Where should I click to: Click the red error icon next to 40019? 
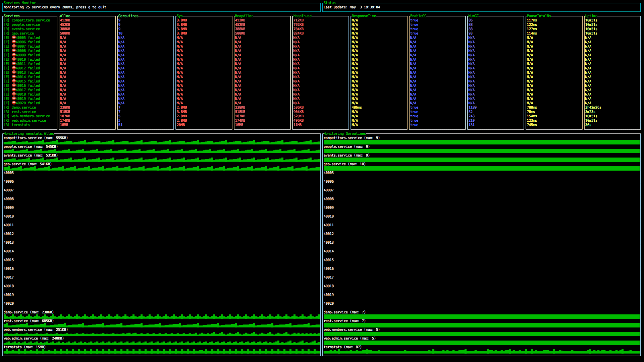pyautogui.click(x=14, y=99)
